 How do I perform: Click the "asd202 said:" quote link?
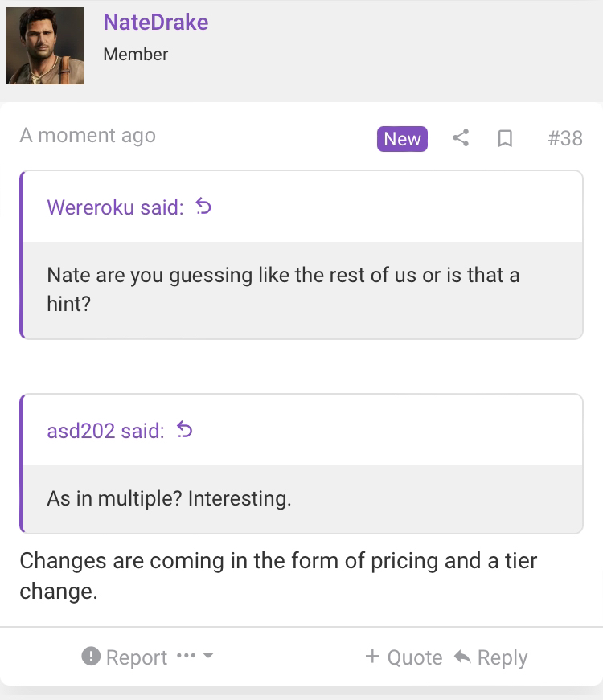click(x=105, y=431)
